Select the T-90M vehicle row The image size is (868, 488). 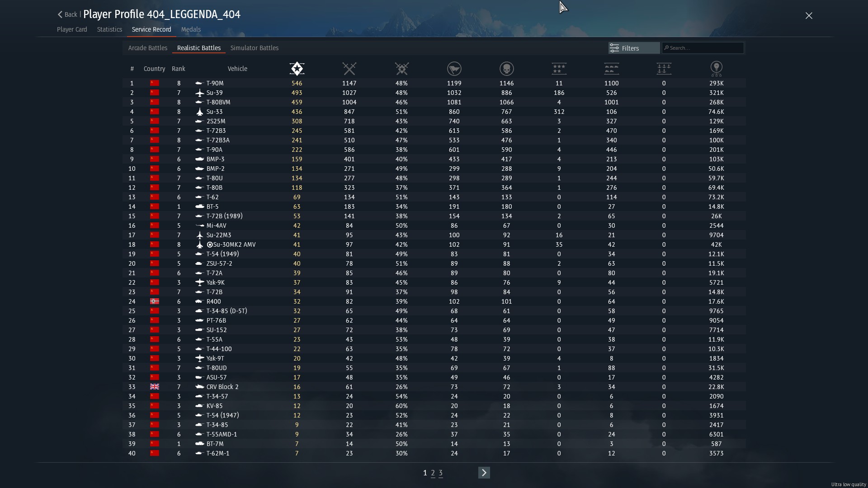click(215, 83)
